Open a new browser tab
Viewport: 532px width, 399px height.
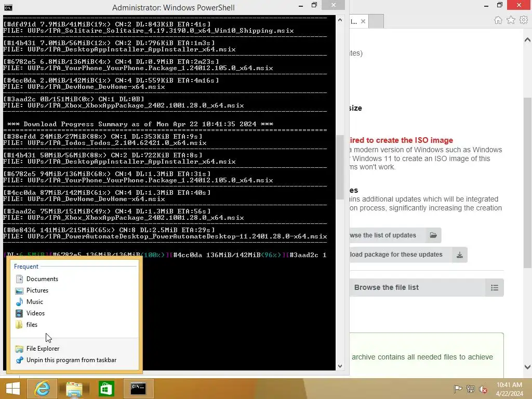[x=376, y=21]
